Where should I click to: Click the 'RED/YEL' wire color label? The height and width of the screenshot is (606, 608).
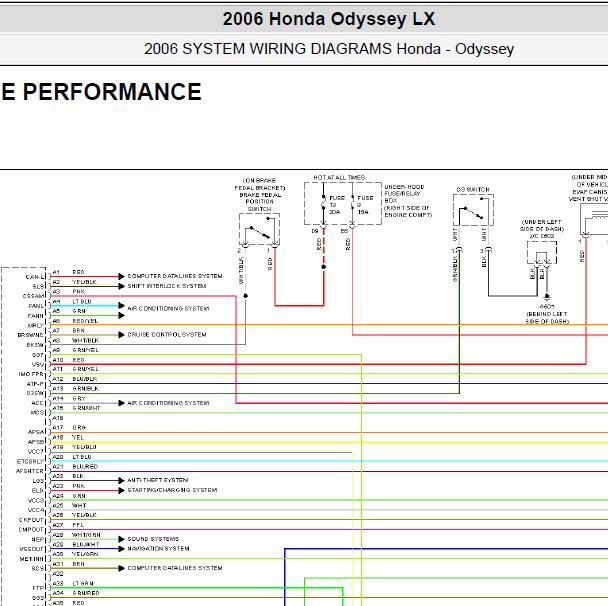[85, 321]
